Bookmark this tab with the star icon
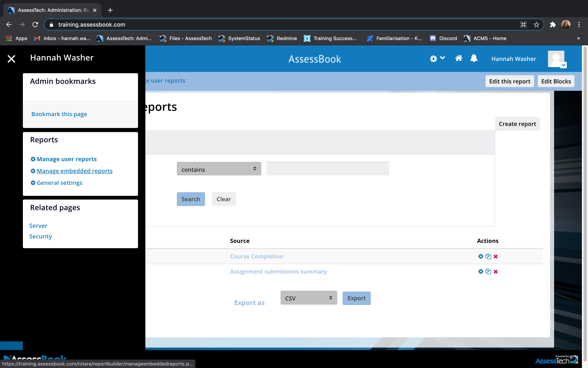This screenshot has height=368, width=588. [536, 25]
